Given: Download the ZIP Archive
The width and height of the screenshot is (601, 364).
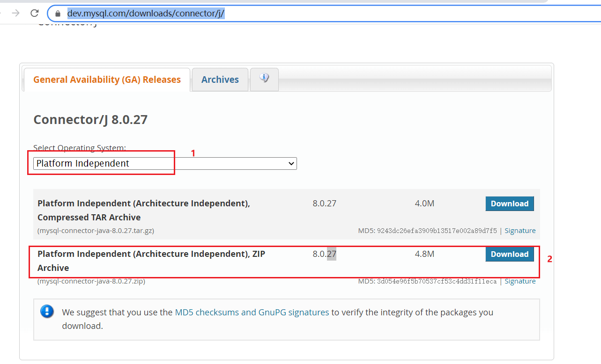Looking at the screenshot, I should point(510,254).
